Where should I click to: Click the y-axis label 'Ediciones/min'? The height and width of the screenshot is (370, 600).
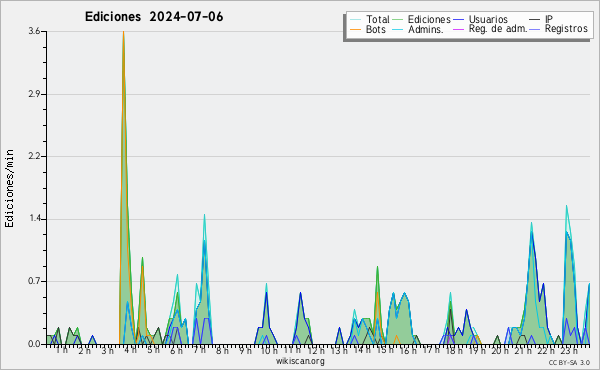tap(9, 189)
